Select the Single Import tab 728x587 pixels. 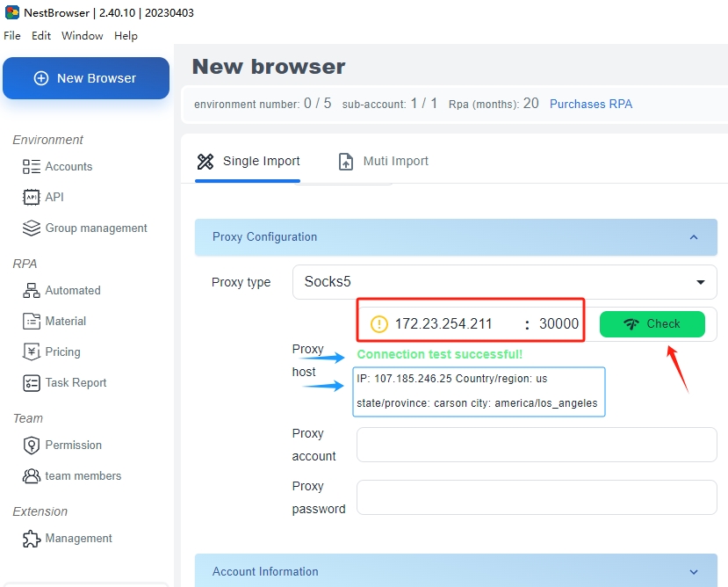[x=249, y=161]
